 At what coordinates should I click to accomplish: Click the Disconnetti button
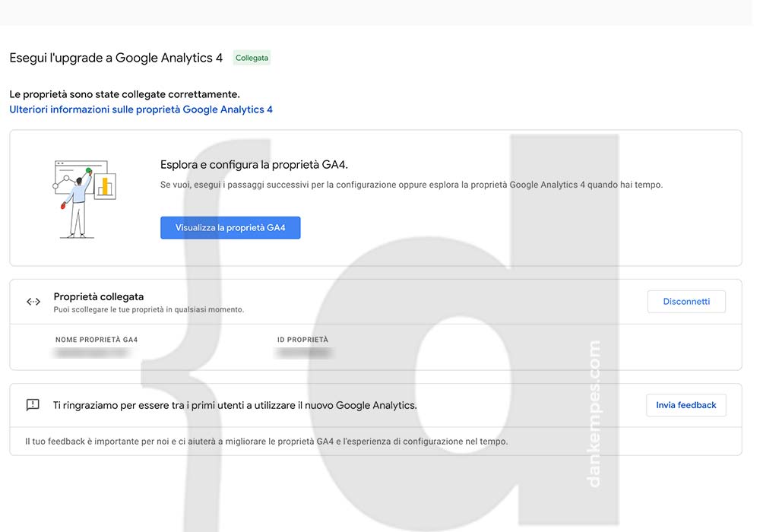[x=686, y=302]
